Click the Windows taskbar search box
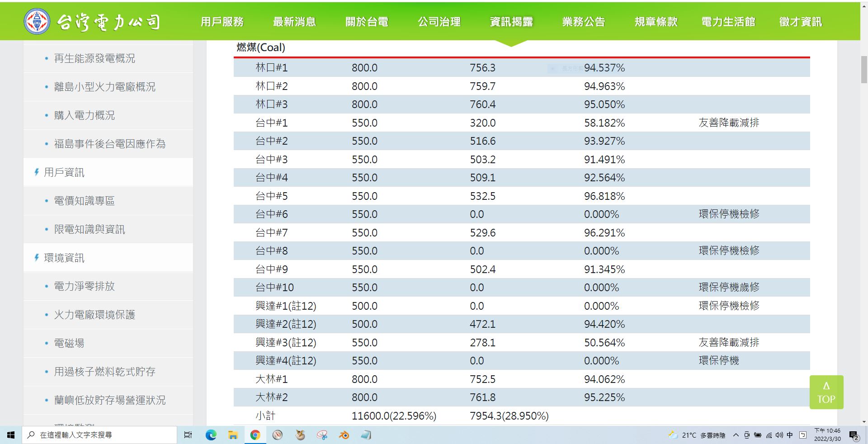This screenshot has width=868, height=444. (x=99, y=435)
